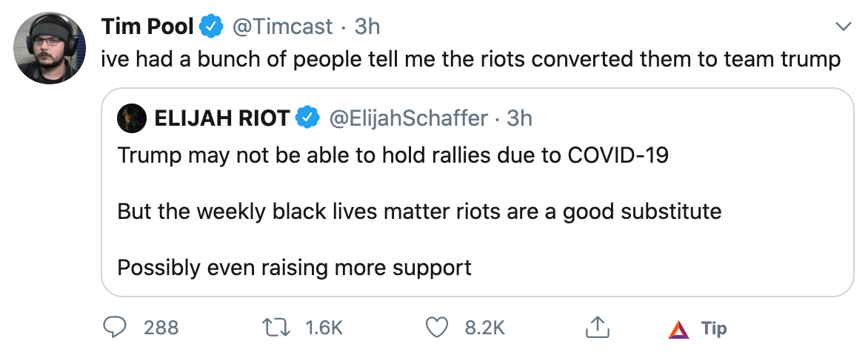Screen dimensions: 868x355
Task: Open the quoted tweet about COVID-19 rallies
Action: (477, 192)
